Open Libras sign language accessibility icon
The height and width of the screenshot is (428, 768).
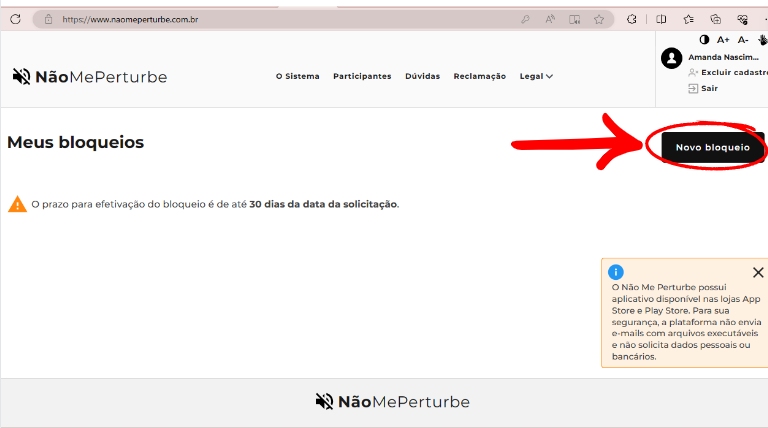763,40
